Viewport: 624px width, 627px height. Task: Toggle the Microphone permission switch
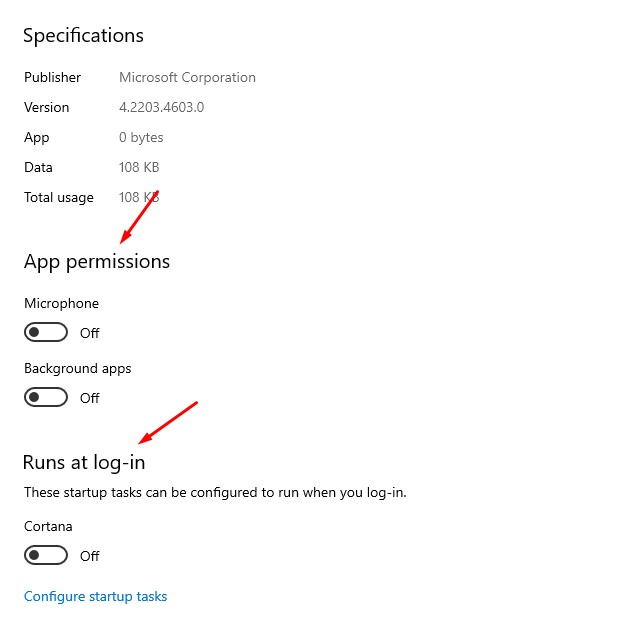point(46,332)
